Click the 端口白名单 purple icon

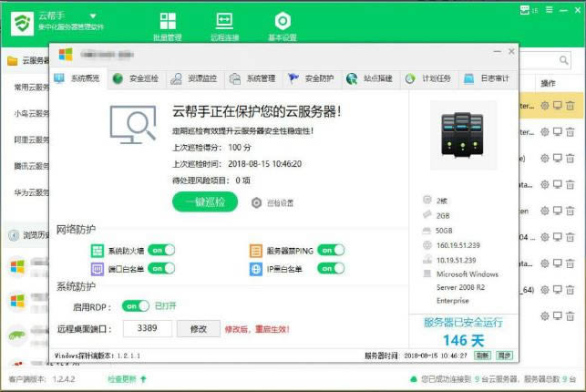tap(98, 269)
